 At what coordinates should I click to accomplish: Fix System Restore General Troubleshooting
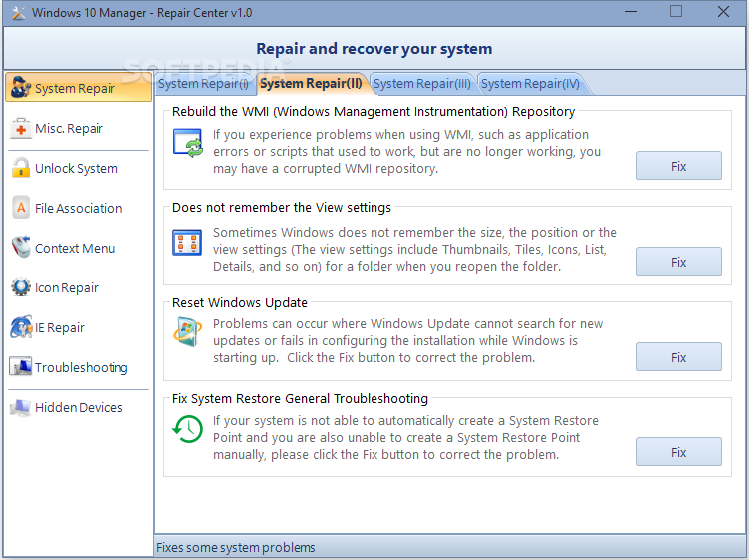click(x=679, y=451)
